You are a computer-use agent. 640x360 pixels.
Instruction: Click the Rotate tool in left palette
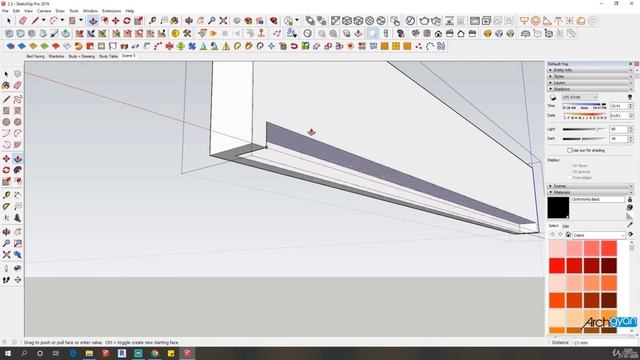(6, 170)
